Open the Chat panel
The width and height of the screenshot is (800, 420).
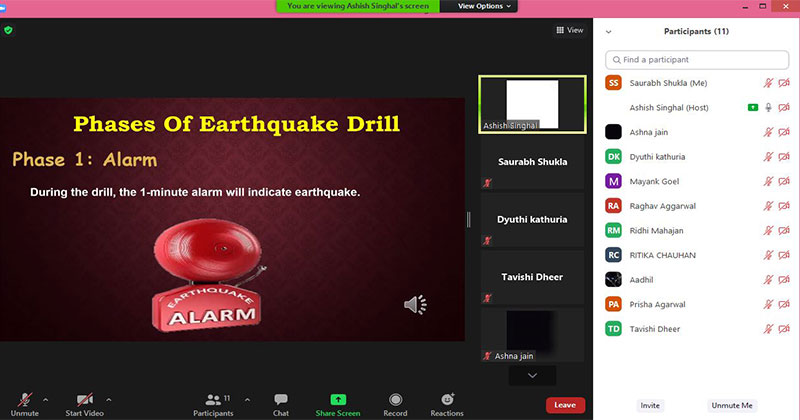click(x=281, y=404)
